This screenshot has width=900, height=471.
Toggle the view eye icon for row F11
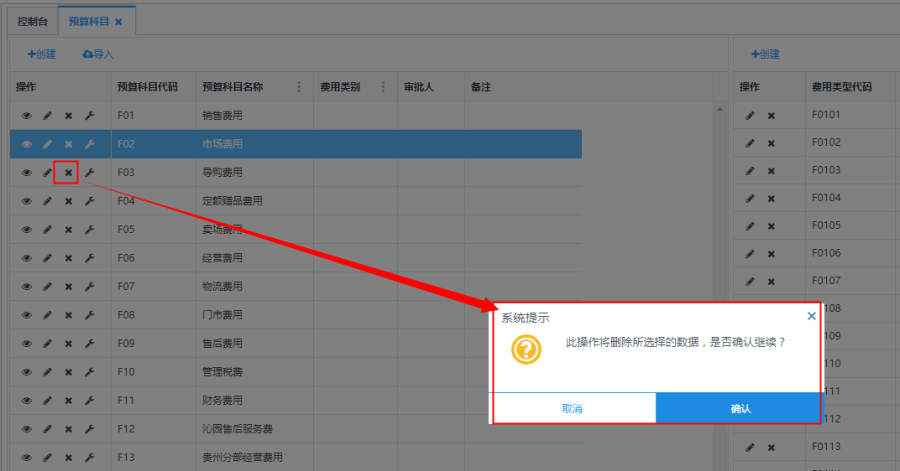coord(27,400)
